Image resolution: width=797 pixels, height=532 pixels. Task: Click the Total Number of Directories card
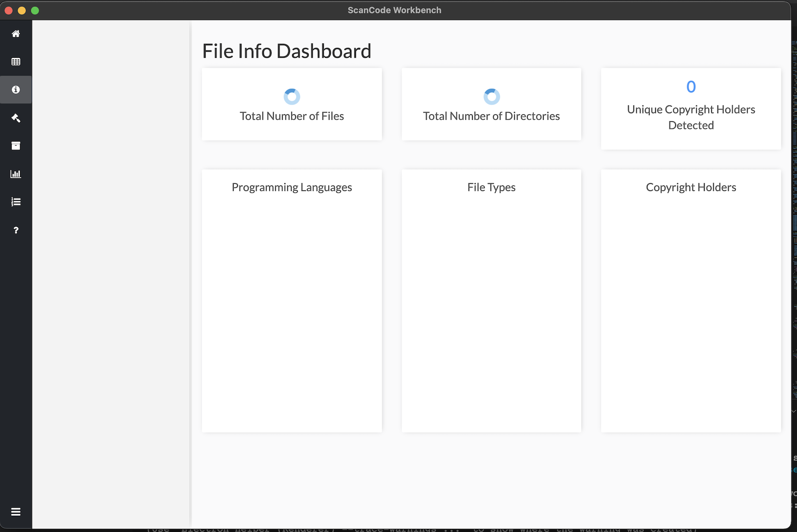point(491,104)
